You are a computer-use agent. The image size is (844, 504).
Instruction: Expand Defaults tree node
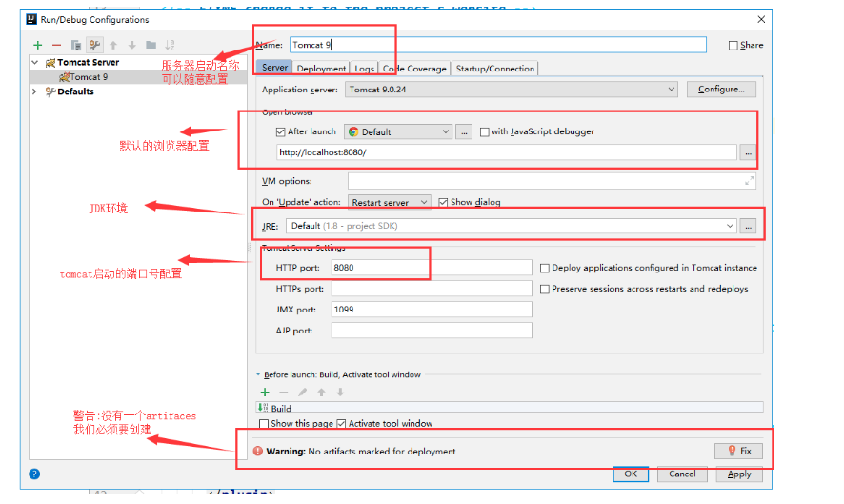35,91
